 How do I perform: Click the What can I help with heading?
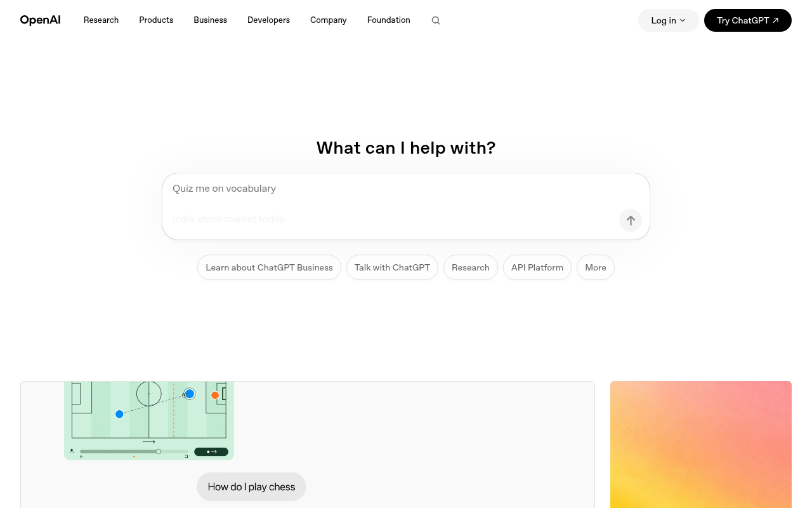[406, 148]
